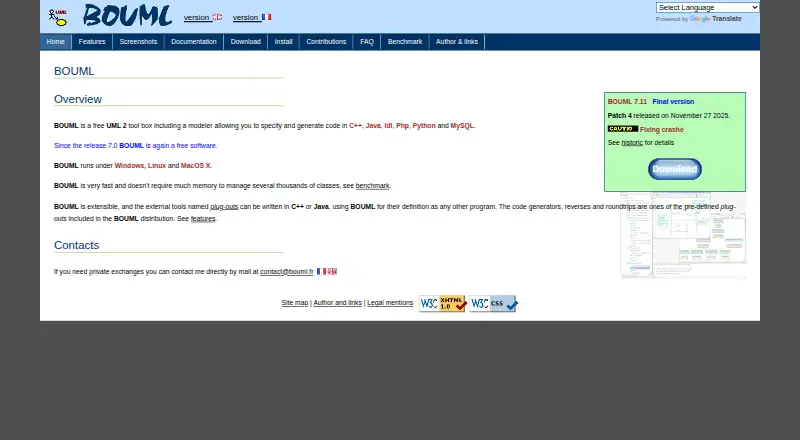Click the 'Overview' heading
Image resolution: width=800 pixels, height=440 pixels.
point(78,99)
